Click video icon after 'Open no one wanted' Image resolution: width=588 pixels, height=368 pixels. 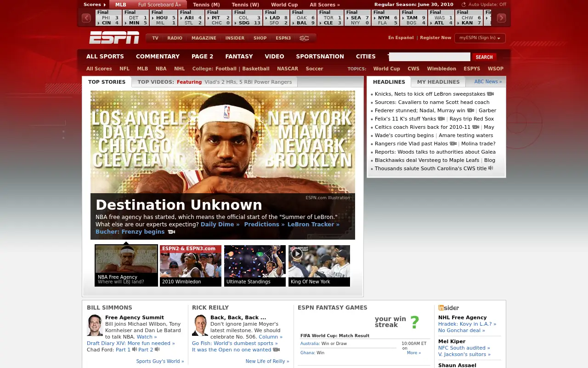pos(277,350)
